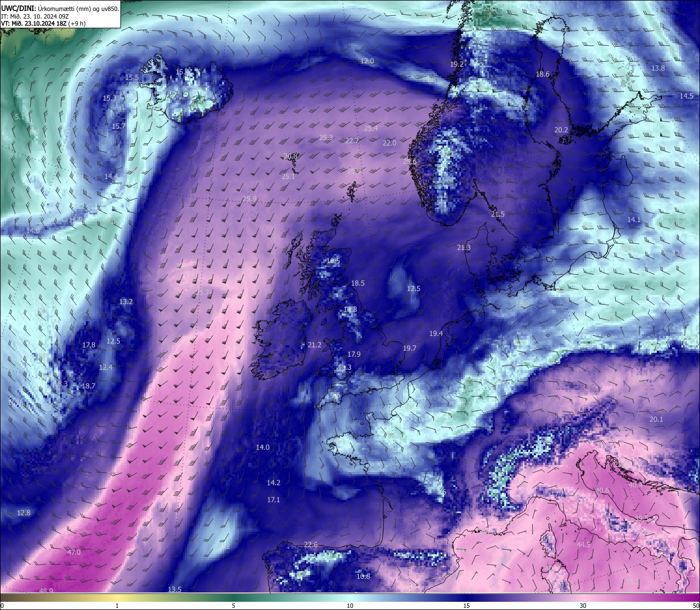Click the colorbar tick label 1
This screenshot has height=610, width=700.
tap(117, 606)
